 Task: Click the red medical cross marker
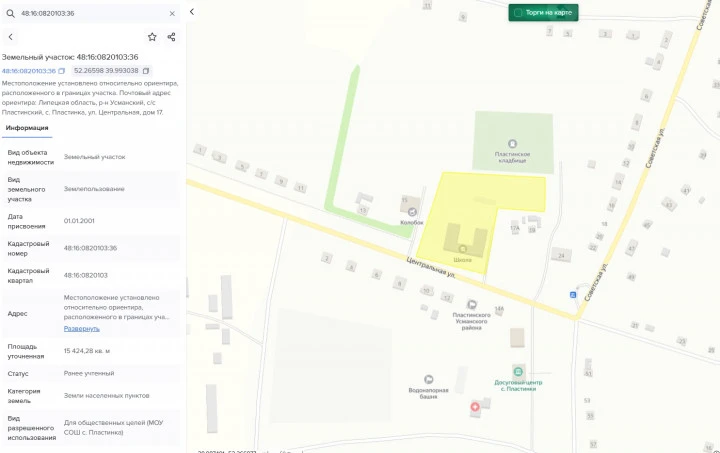click(475, 407)
